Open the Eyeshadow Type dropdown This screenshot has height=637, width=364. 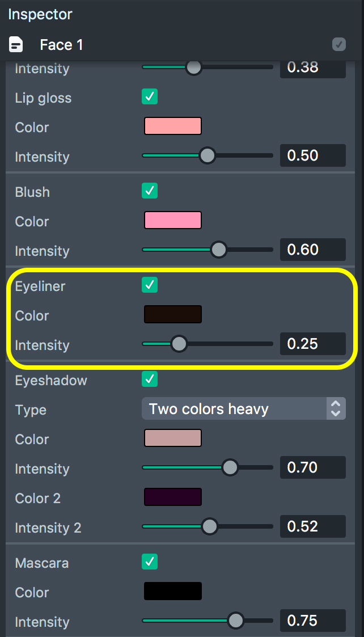click(x=243, y=409)
